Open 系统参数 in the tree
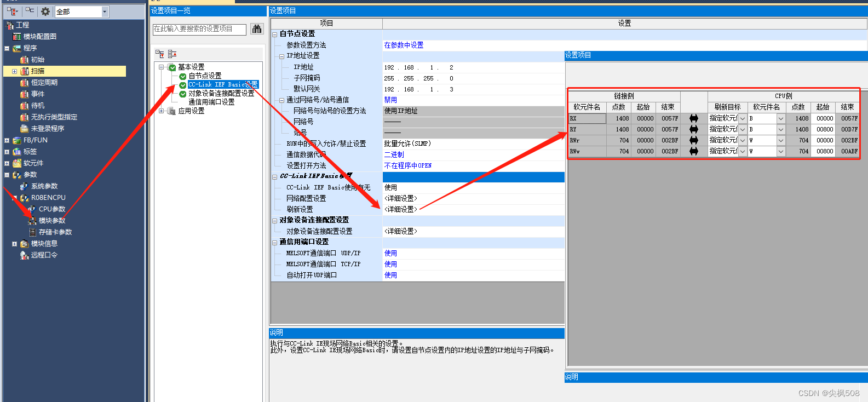 [x=44, y=186]
